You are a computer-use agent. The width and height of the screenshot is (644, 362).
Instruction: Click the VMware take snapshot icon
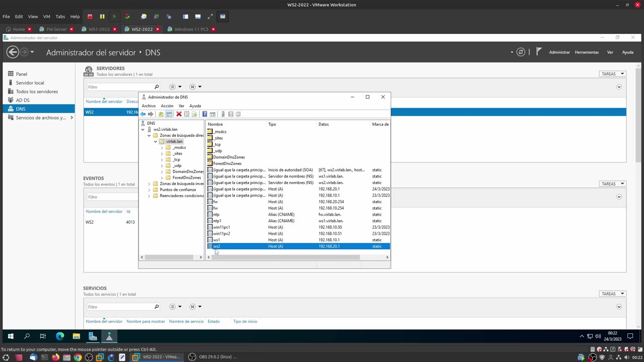coord(144,16)
